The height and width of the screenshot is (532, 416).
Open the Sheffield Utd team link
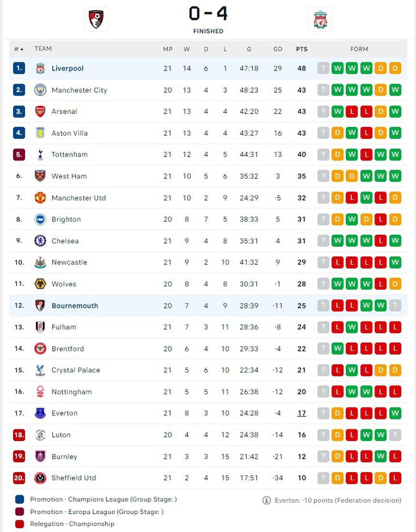(x=74, y=478)
